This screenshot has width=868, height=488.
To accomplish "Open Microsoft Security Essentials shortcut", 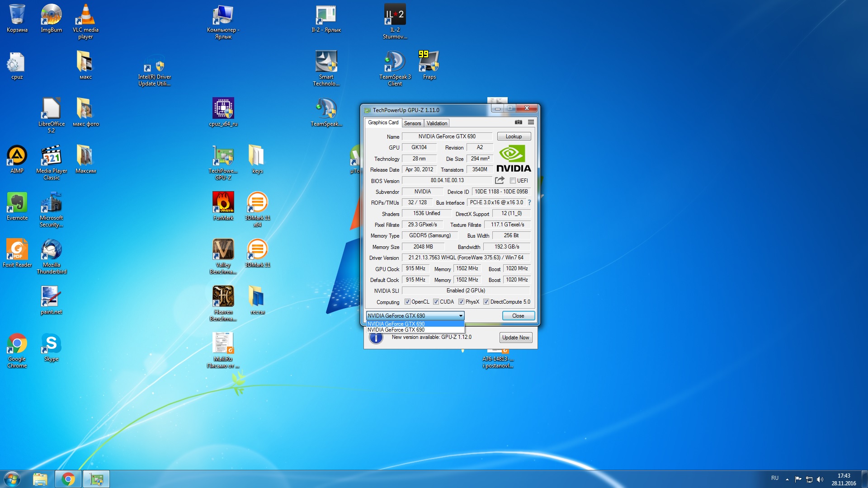I will pyautogui.click(x=51, y=210).
